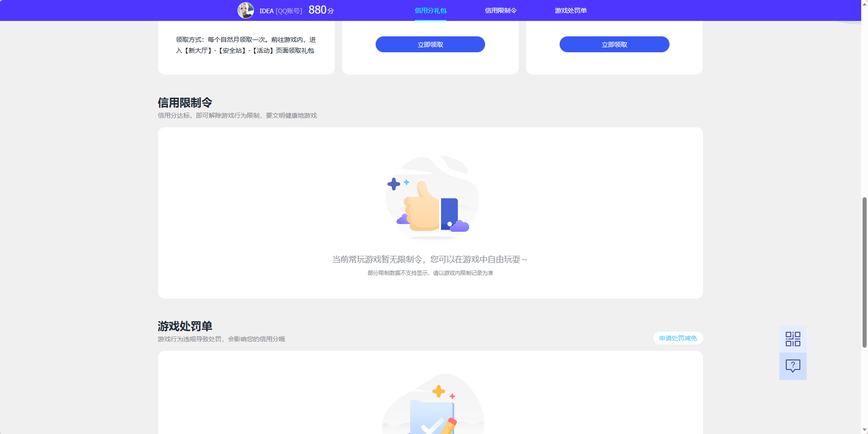Screen dimensions: 868x434
Task: Switch to the 游戏处罚单 tab
Action: point(569,10)
